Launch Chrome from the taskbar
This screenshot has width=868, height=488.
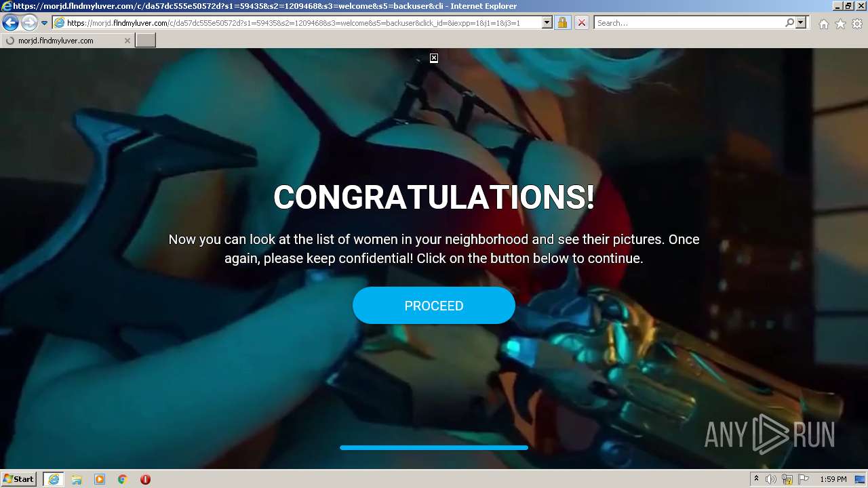click(x=123, y=479)
